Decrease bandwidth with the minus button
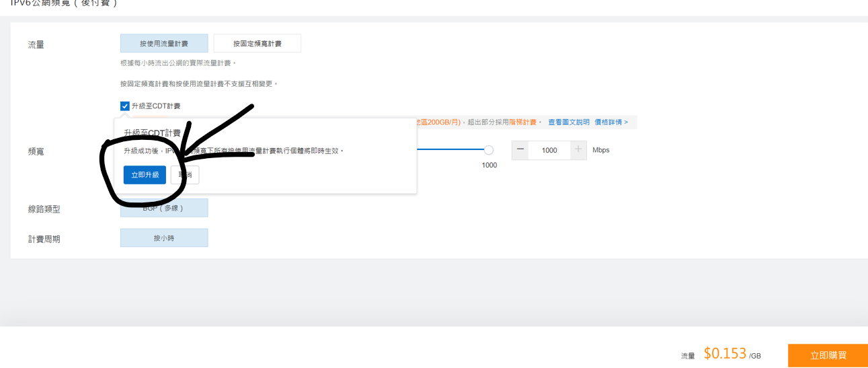 click(x=520, y=150)
